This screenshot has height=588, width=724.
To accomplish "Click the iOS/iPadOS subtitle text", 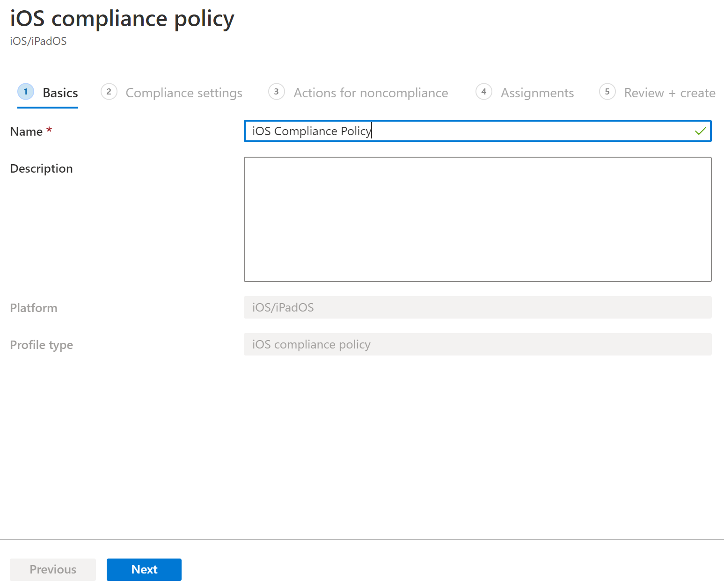I will click(x=38, y=41).
